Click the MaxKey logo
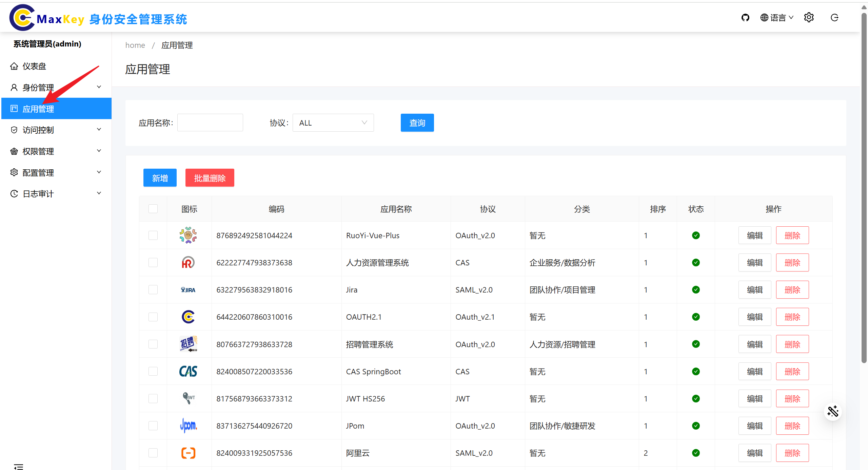 22,17
